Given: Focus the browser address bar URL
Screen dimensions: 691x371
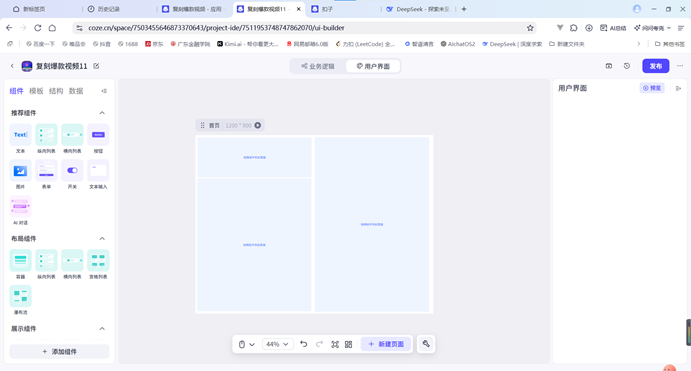Looking at the screenshot, I should click(216, 28).
